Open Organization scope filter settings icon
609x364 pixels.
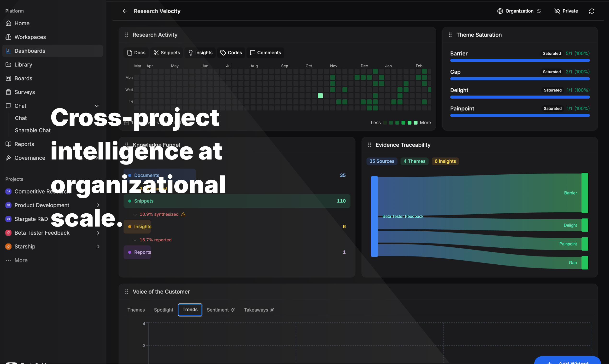click(539, 11)
